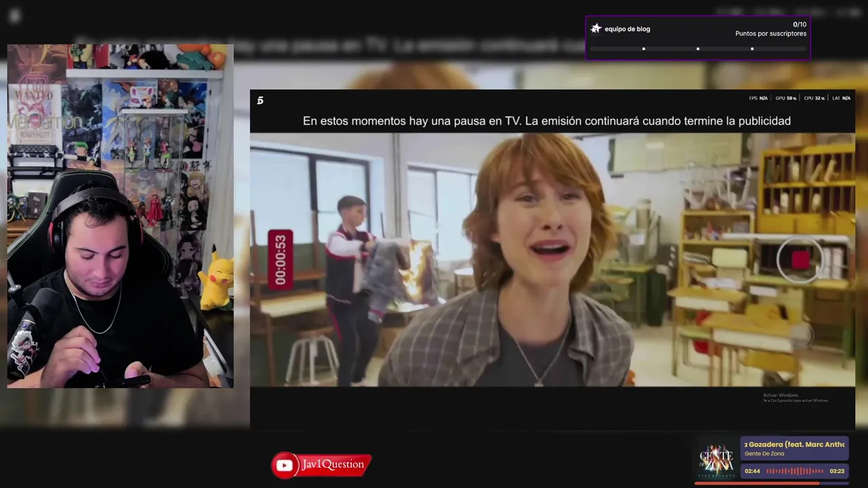Click the LAT N/A overlay stat
868x488 pixels.
coord(841,98)
